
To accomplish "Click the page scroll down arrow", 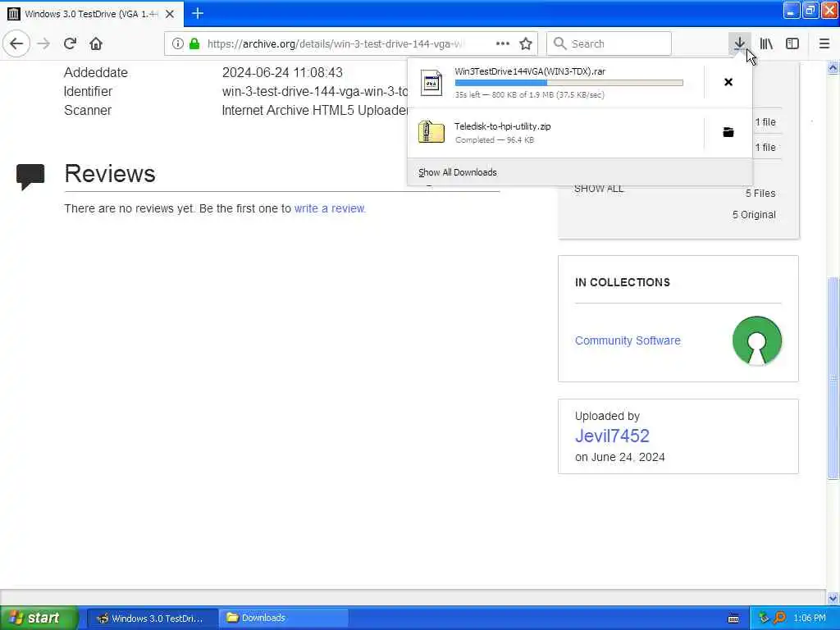I will coord(833,598).
